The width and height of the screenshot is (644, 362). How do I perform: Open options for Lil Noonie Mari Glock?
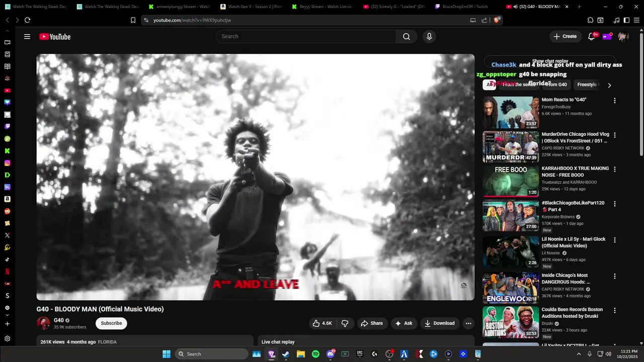(x=614, y=240)
